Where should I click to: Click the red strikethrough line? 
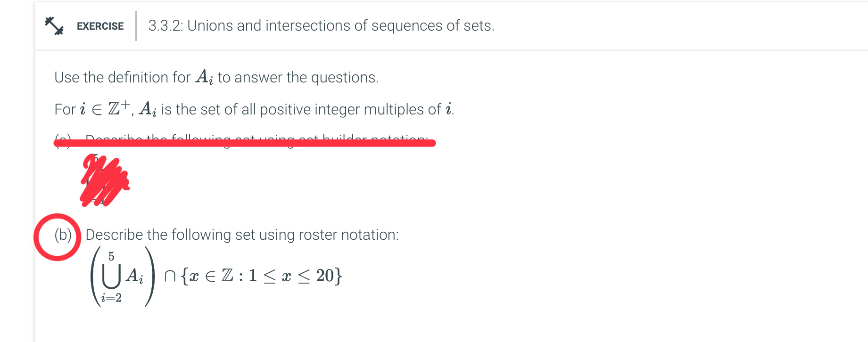point(245,142)
